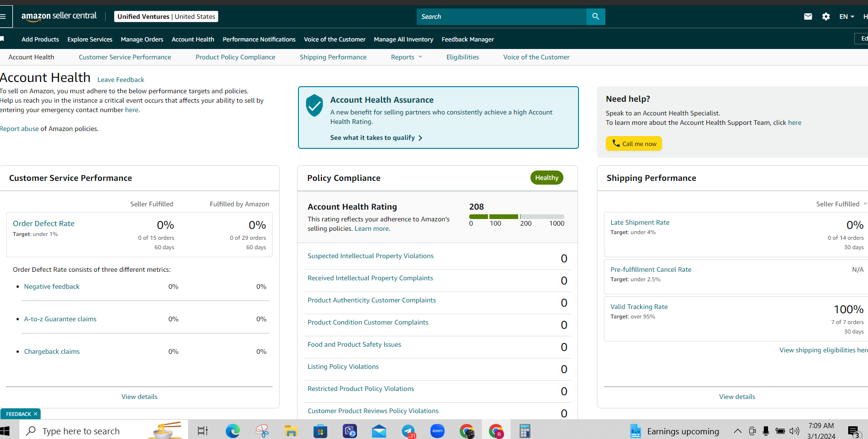Screen dimensions: 868x439
Task: Open Suspected Intellectual Property Violations
Action: (371, 256)
